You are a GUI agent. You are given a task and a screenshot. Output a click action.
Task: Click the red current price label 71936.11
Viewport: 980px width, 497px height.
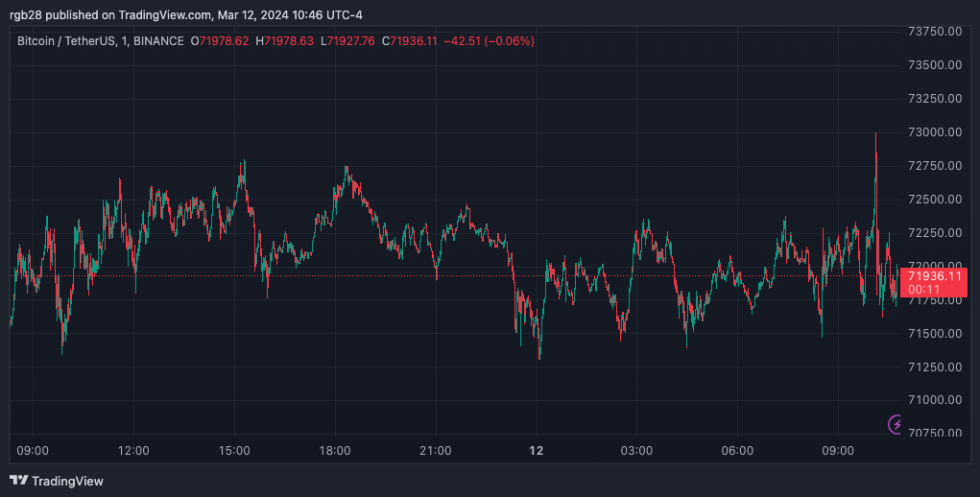(x=934, y=282)
